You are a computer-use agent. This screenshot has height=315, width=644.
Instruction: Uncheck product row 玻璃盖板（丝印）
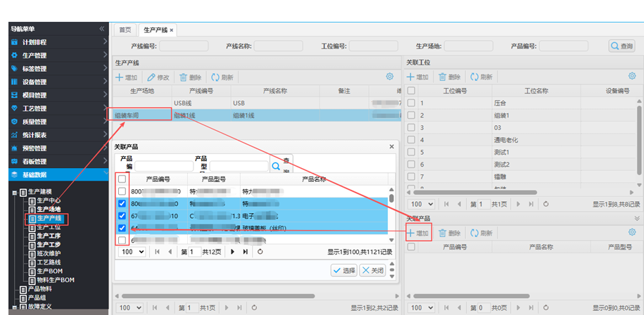click(122, 228)
